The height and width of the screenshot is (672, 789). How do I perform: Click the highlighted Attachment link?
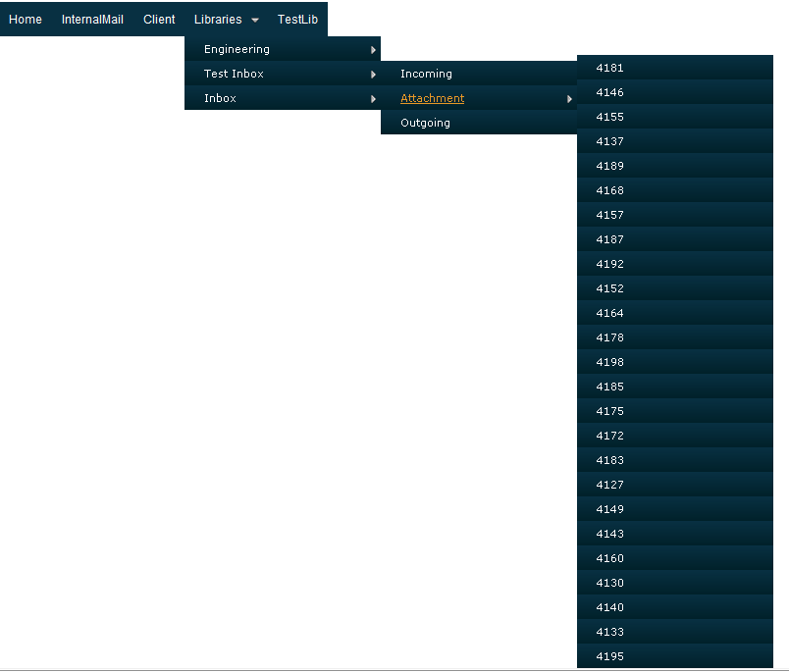(x=432, y=98)
